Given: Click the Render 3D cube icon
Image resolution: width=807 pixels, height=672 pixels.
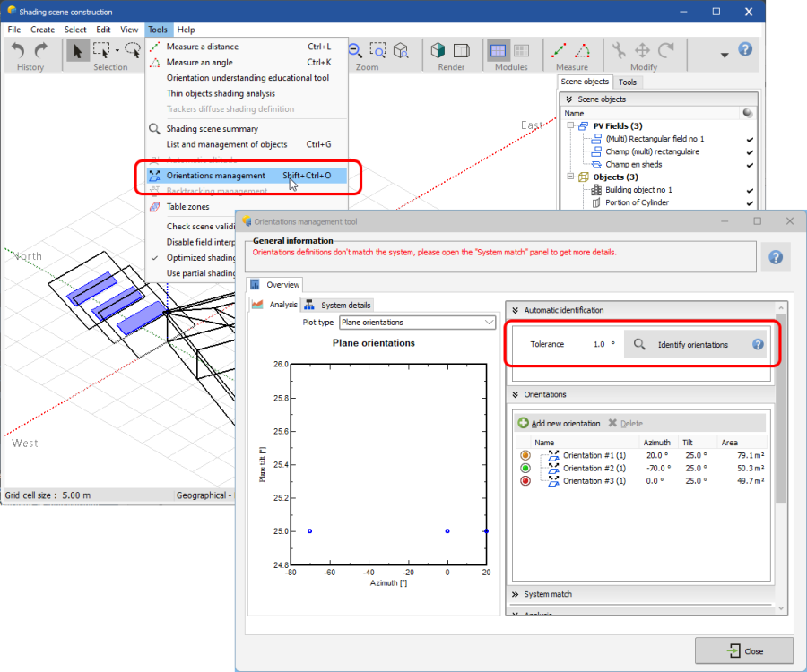Looking at the screenshot, I should pyautogui.click(x=438, y=51).
